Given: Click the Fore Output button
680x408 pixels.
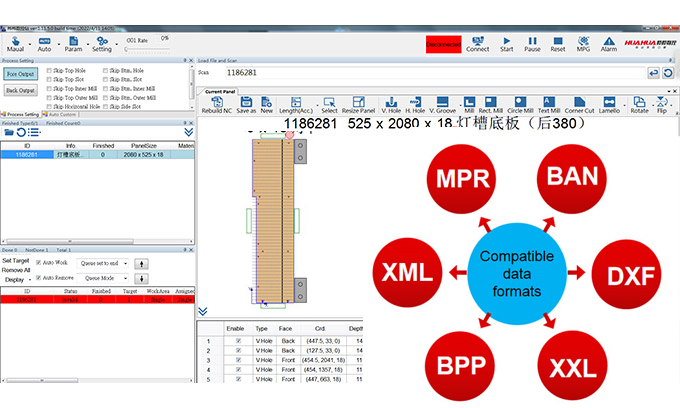Looking at the screenshot, I should tap(20, 74).
